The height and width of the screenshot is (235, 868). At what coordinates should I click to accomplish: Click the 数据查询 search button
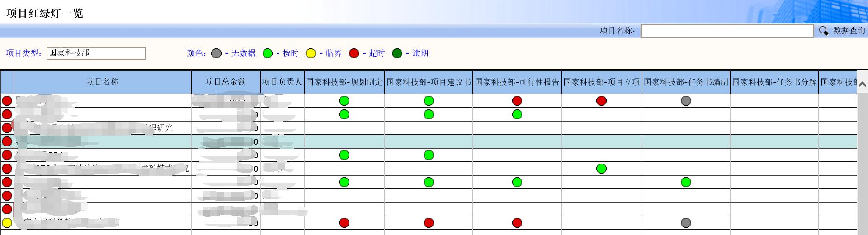[849, 31]
